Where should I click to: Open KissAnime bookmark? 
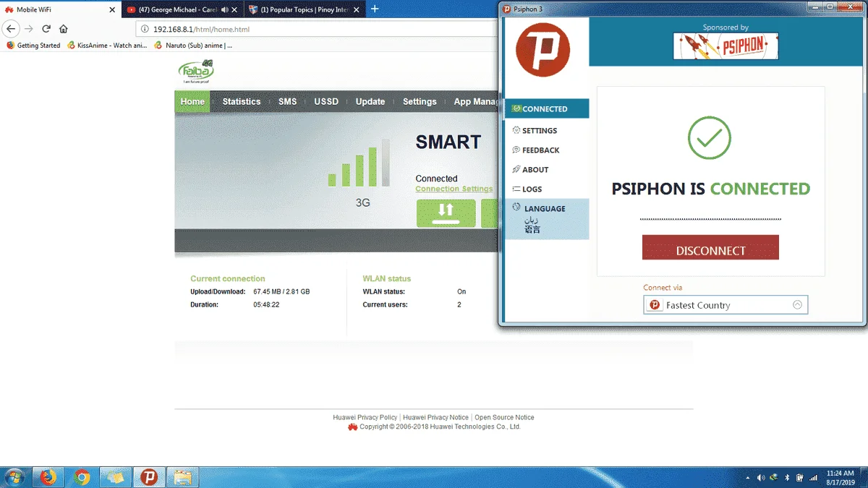[107, 46]
